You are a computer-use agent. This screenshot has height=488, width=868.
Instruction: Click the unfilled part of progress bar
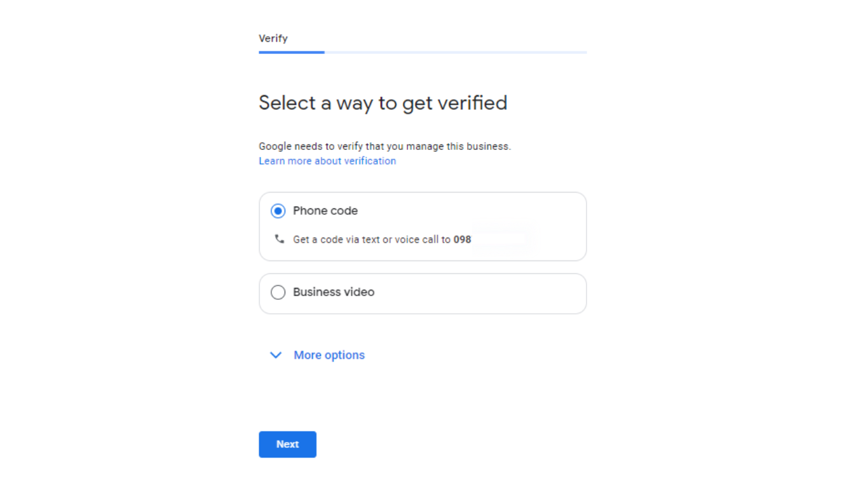coord(456,52)
